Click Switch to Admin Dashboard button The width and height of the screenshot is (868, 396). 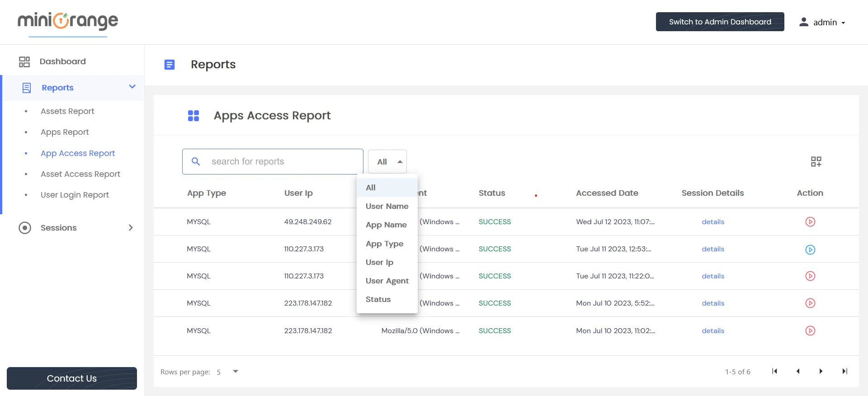[720, 22]
